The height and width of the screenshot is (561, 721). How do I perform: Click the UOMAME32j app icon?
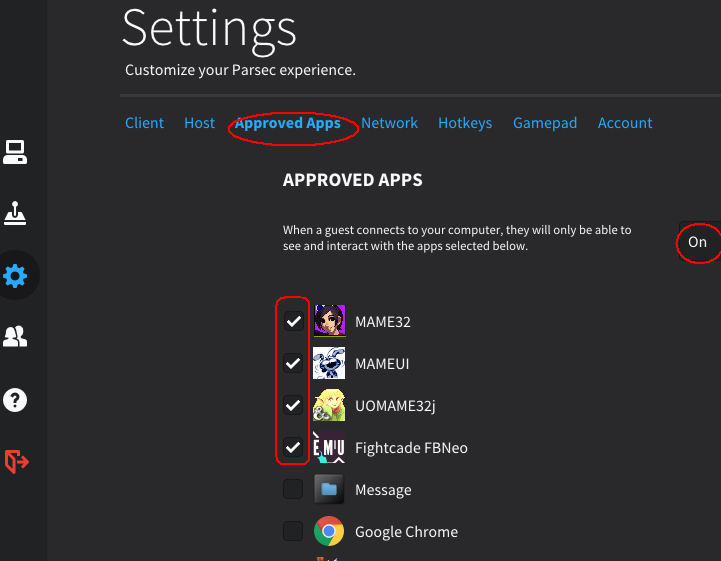pos(329,405)
